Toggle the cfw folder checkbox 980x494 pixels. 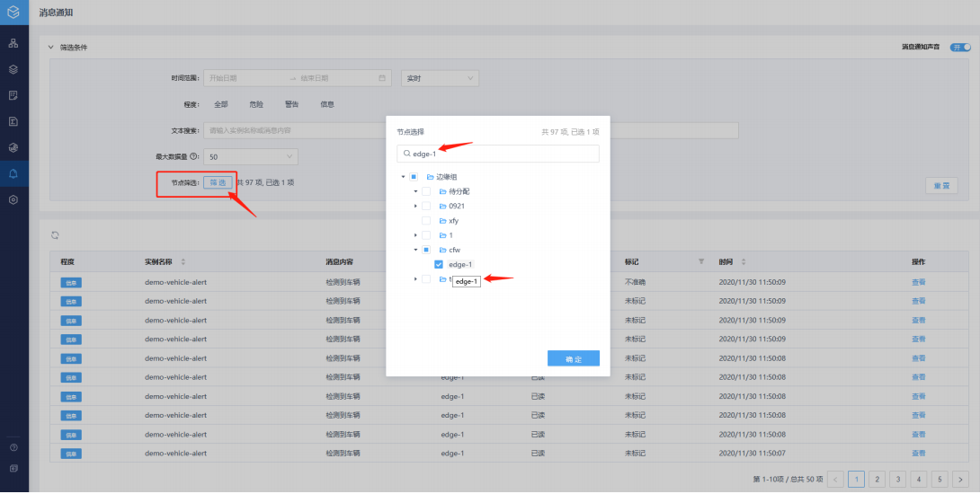[x=426, y=250]
